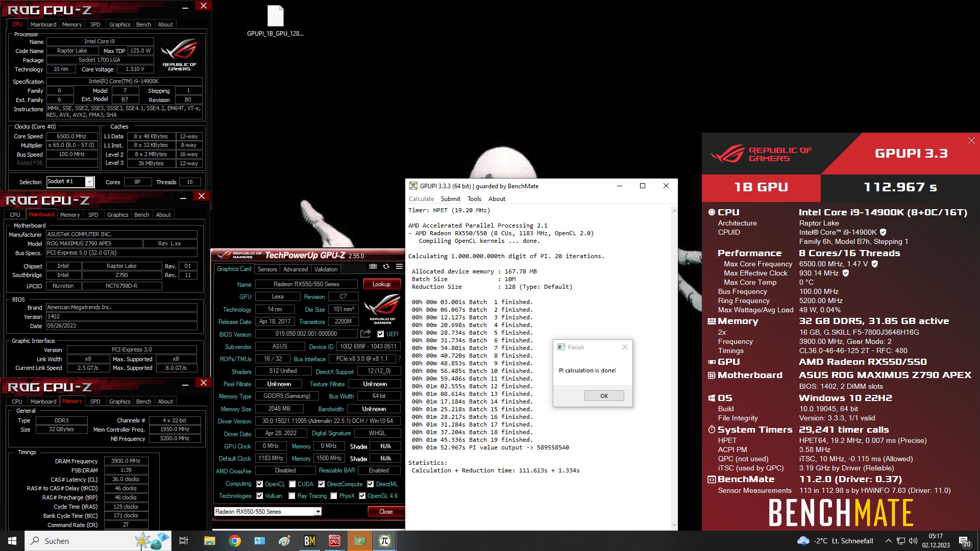The image size is (980, 551).
Task: Click the paint app icon on the taskbar
Action: pos(285,541)
